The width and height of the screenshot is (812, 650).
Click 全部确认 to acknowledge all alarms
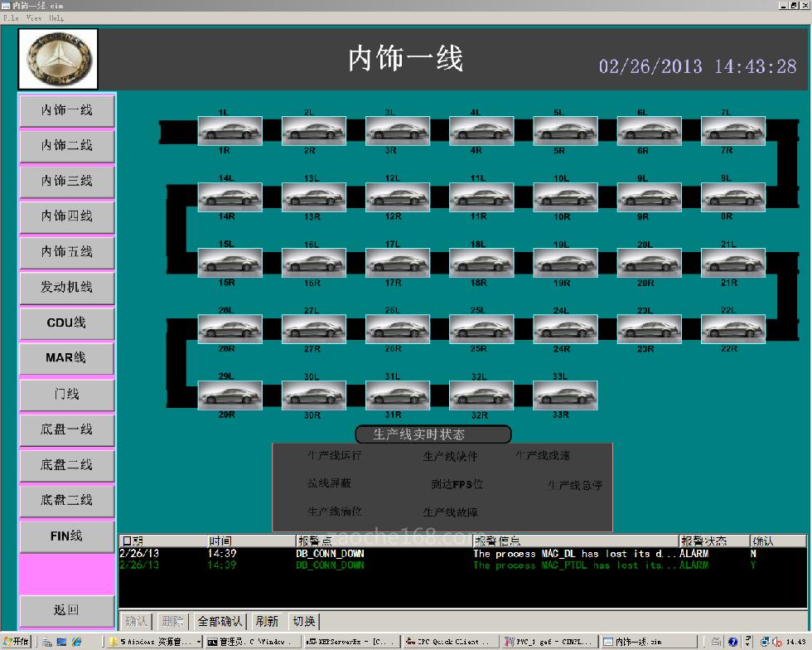pyautogui.click(x=220, y=621)
